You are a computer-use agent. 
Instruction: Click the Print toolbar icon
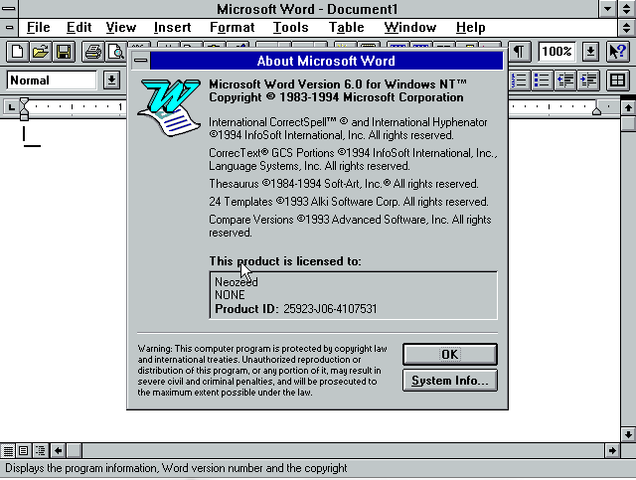click(x=93, y=52)
